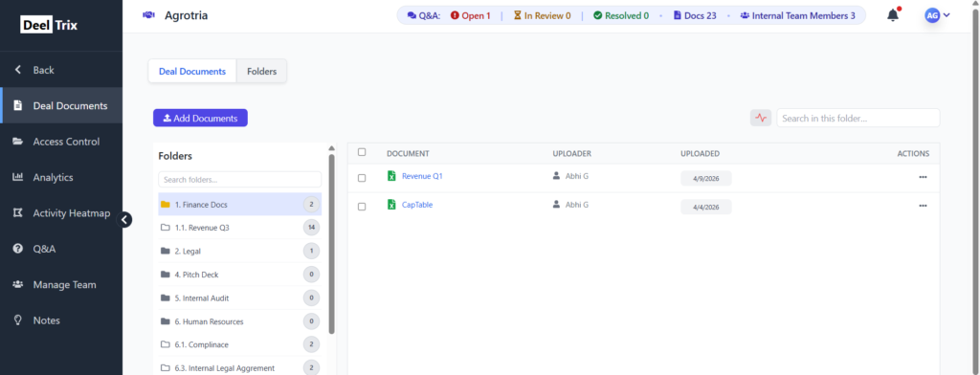Select the 5. Internal Audit folder
Viewport: 980px width, 375px height.
240,298
